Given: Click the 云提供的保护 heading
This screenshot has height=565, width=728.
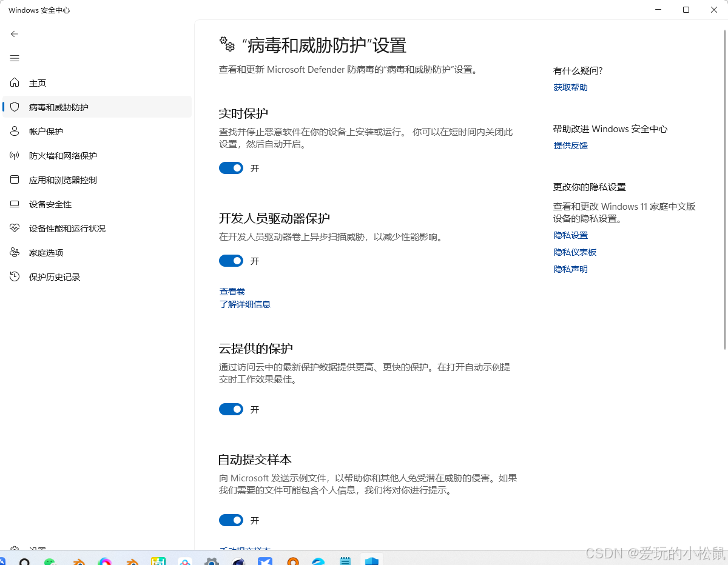Looking at the screenshot, I should [x=255, y=349].
